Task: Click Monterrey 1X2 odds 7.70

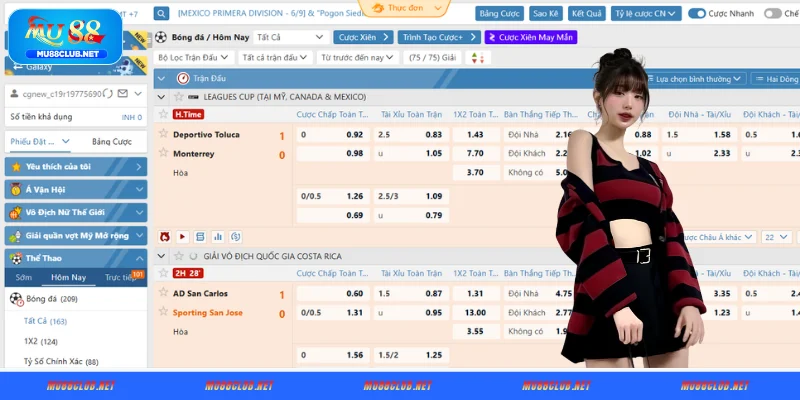Action: pos(476,154)
